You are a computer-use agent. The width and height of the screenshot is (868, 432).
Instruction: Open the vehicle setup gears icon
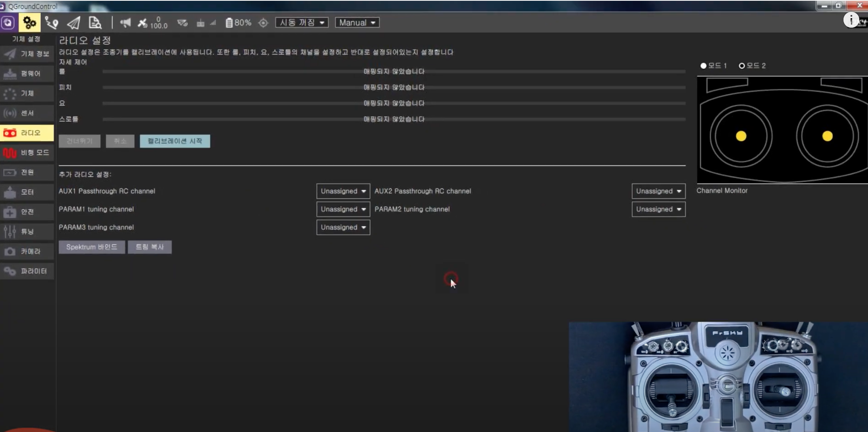click(x=29, y=23)
